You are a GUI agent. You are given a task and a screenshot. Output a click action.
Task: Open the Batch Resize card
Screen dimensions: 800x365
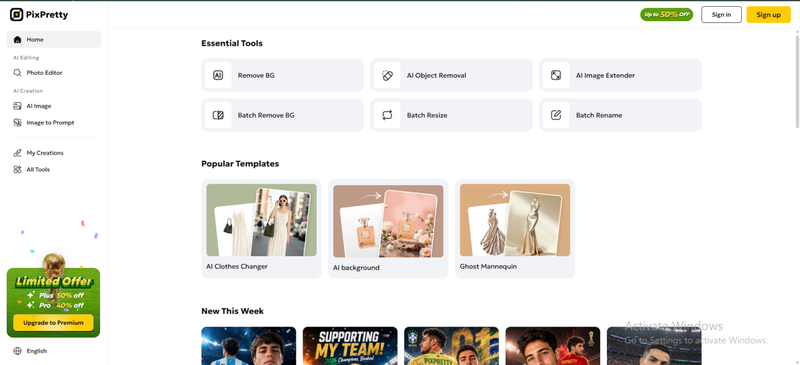click(452, 115)
